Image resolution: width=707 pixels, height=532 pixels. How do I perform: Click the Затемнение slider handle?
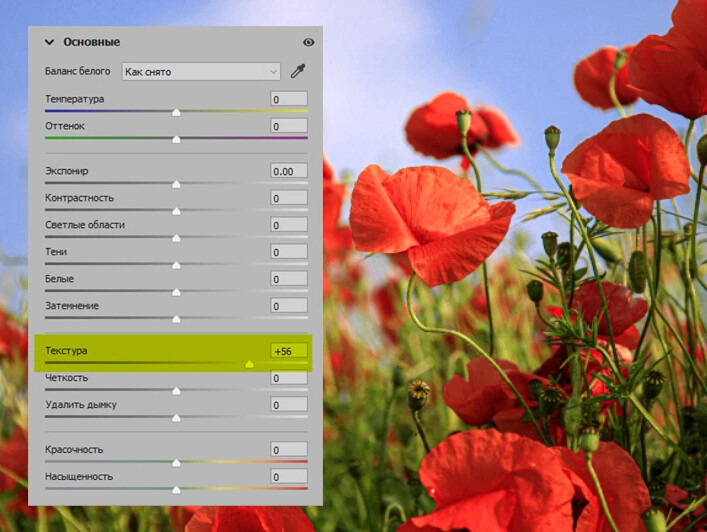[x=176, y=319]
